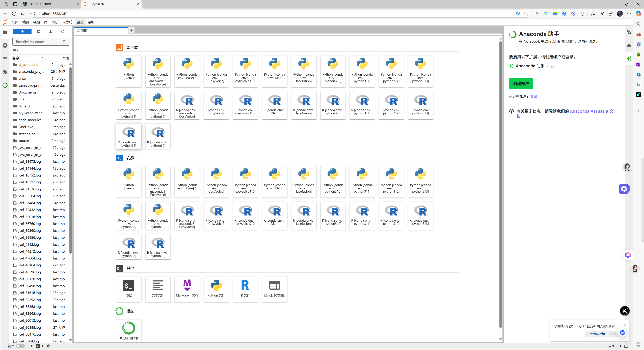Open the ai_completion folder

[29, 65]
